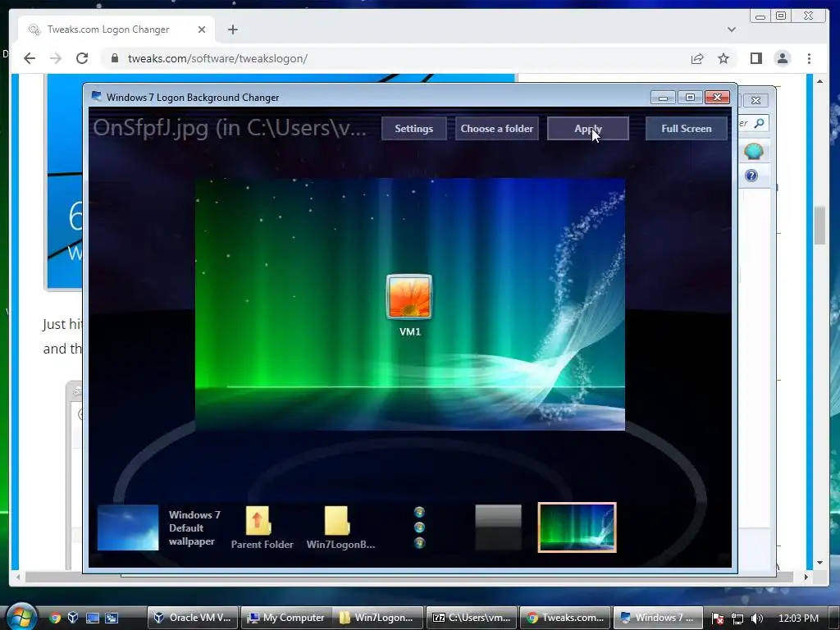This screenshot has width=840, height=630.
Task: Launch VirtualBox from the quick launch bar
Action: point(73,618)
